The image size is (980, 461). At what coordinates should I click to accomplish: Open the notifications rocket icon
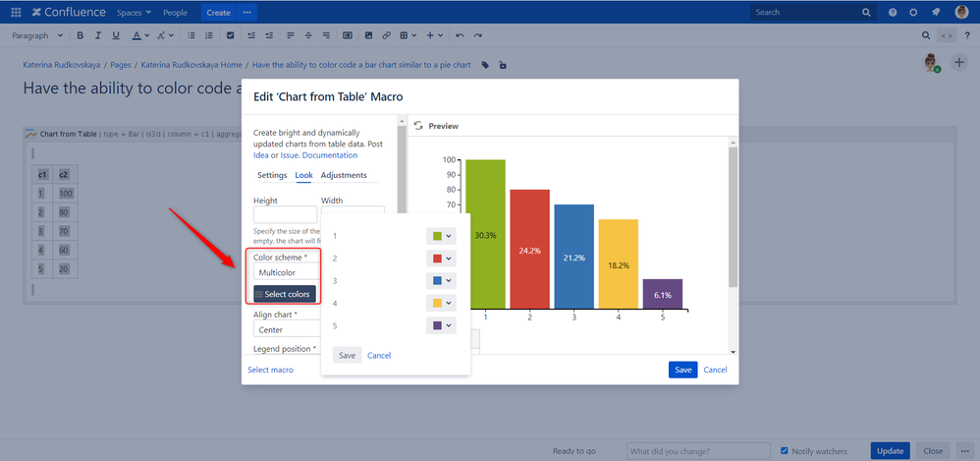point(936,13)
